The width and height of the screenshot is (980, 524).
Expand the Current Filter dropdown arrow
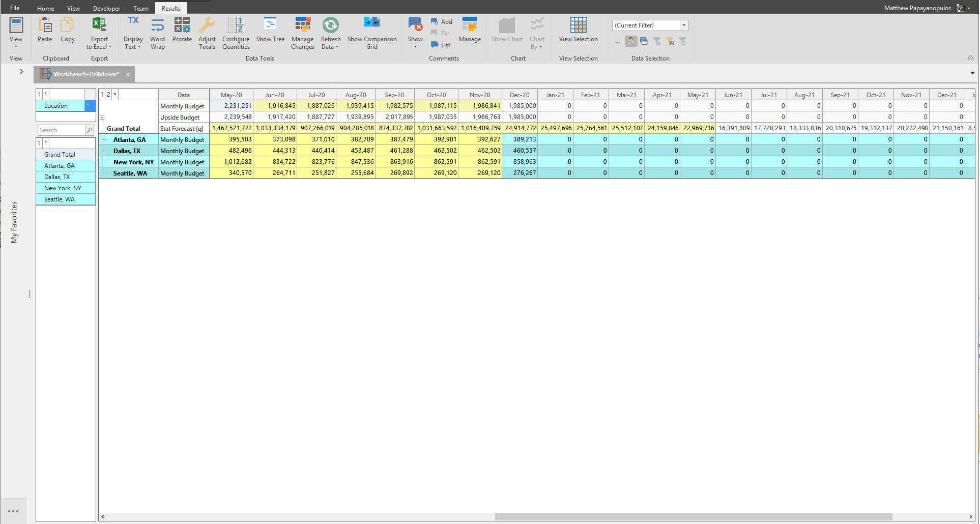pyautogui.click(x=684, y=25)
